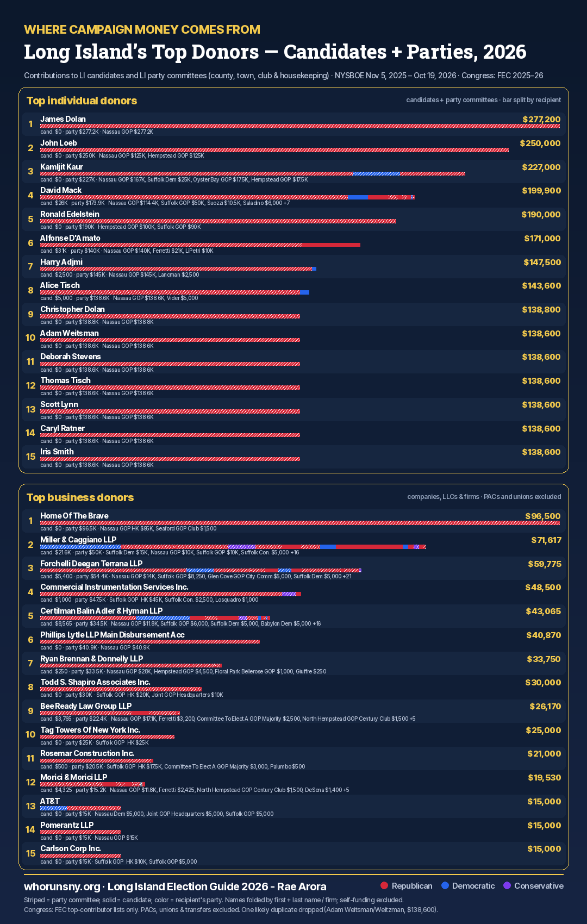Click Adam Weitsman's name

click(70, 333)
